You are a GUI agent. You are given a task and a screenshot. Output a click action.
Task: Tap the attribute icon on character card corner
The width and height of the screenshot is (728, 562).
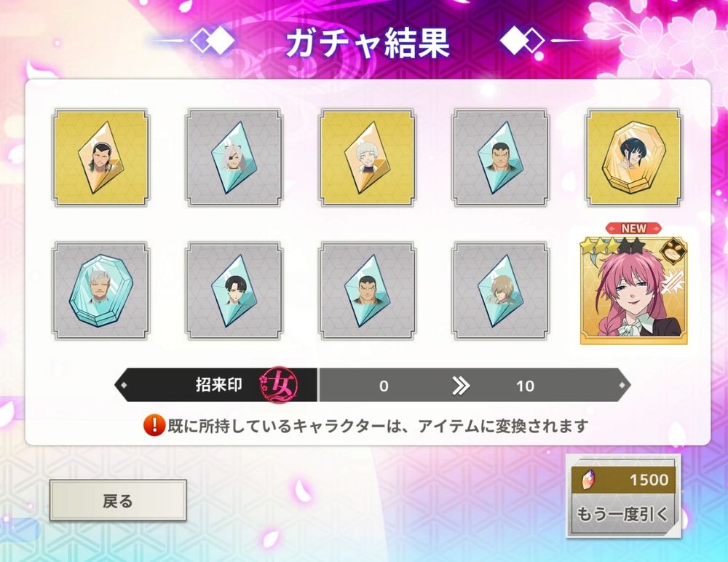coord(673,250)
